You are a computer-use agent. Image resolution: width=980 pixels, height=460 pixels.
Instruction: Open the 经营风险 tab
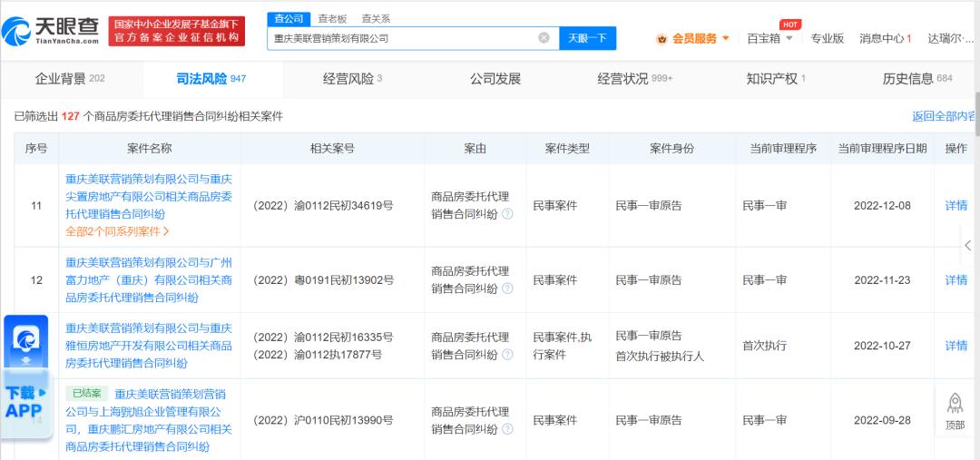352,79
